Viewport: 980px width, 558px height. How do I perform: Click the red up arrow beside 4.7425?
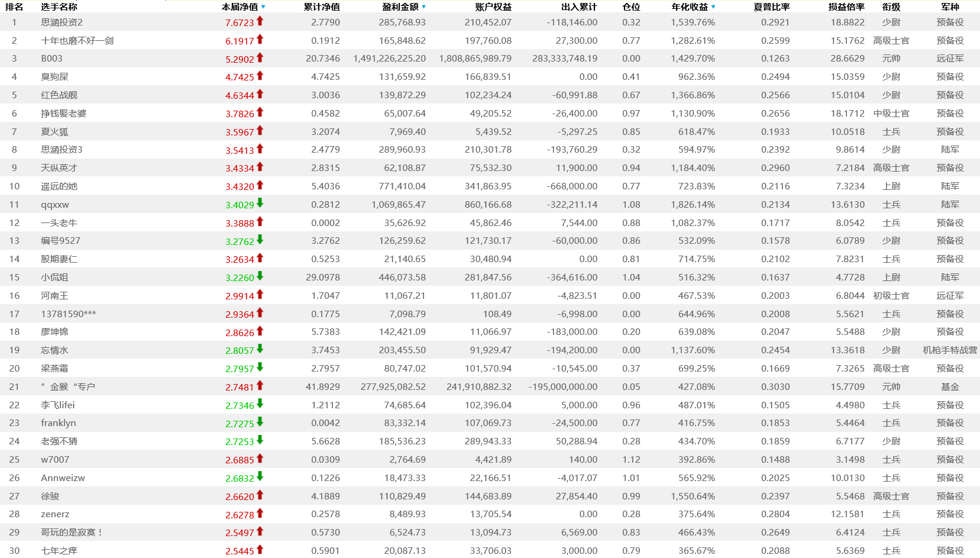tap(260, 76)
